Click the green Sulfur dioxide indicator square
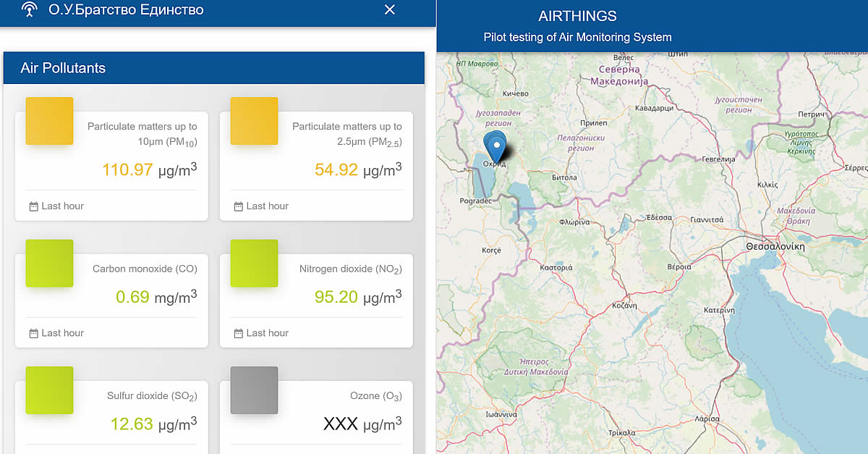The image size is (868, 454). click(x=49, y=390)
